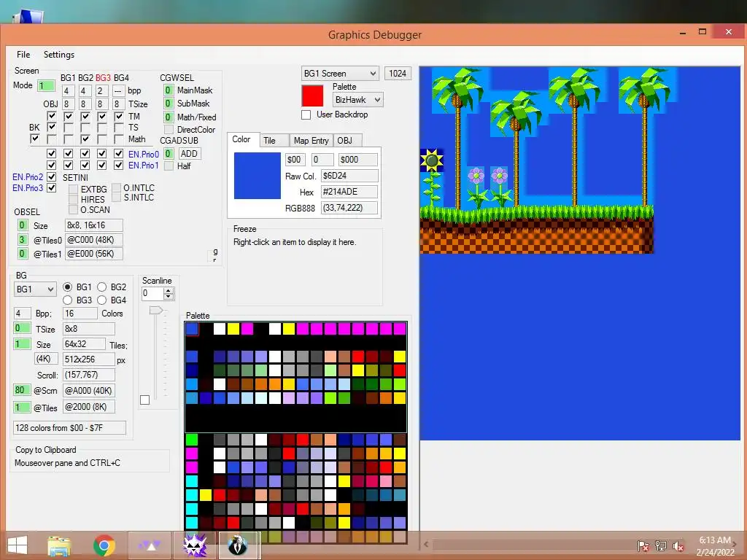Toggle the O.INTLC checkbox
The image size is (747, 560).
(x=116, y=187)
